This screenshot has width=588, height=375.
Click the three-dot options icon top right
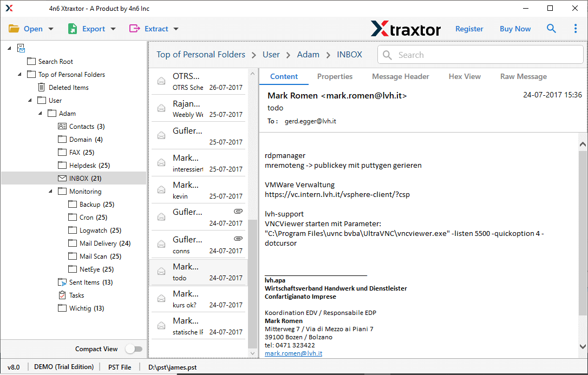[x=576, y=28]
